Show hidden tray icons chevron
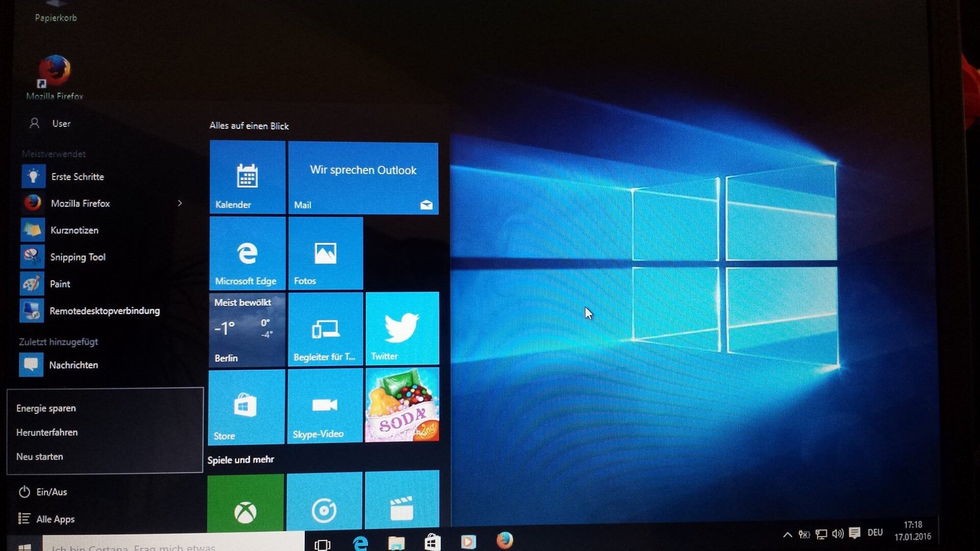 [x=788, y=535]
